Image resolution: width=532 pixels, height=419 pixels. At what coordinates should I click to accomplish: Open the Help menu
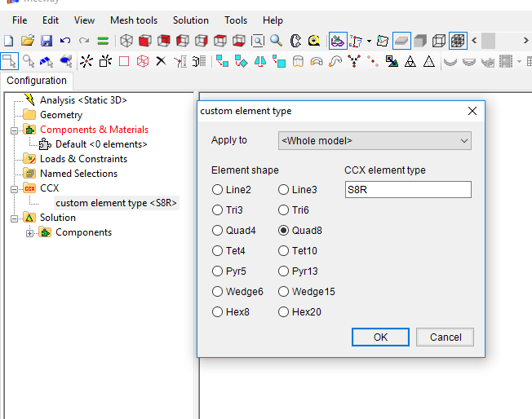(273, 20)
